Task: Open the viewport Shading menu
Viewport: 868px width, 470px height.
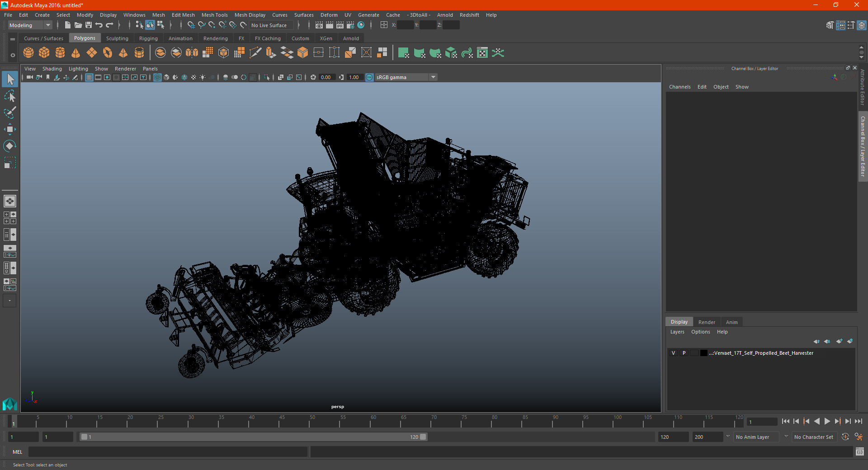Action: 52,69
